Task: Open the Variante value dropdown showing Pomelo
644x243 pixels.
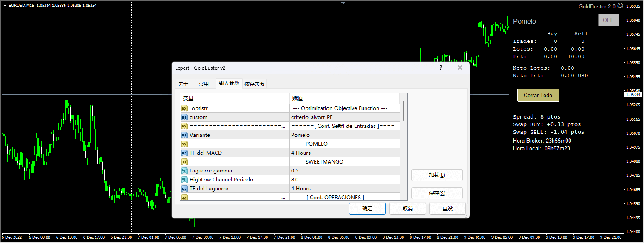Action: [344, 135]
